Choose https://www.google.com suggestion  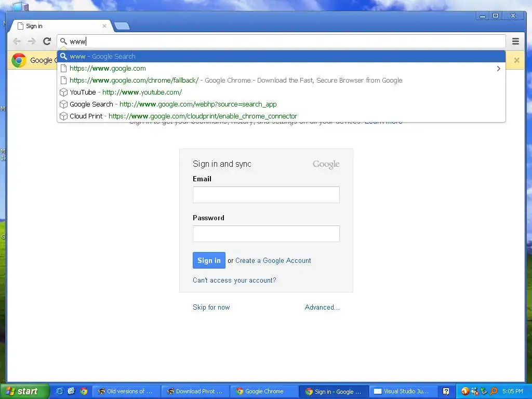pyautogui.click(x=281, y=68)
